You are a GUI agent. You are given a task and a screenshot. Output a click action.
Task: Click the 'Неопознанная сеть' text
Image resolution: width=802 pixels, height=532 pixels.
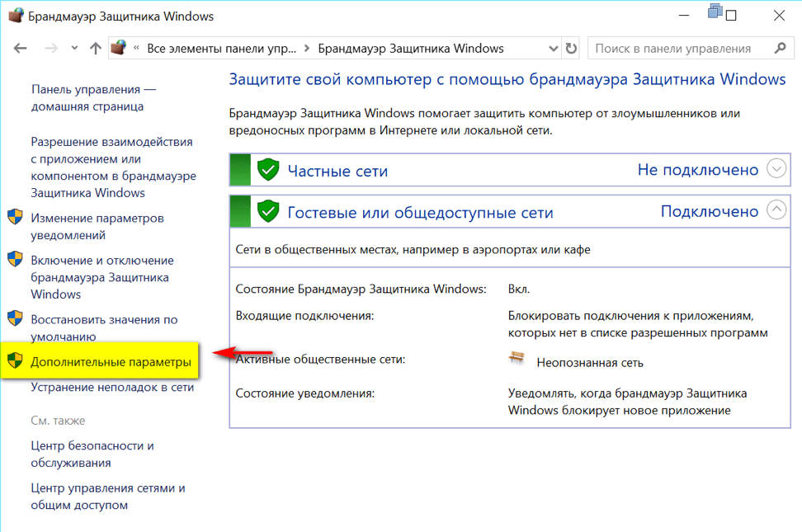point(590,363)
